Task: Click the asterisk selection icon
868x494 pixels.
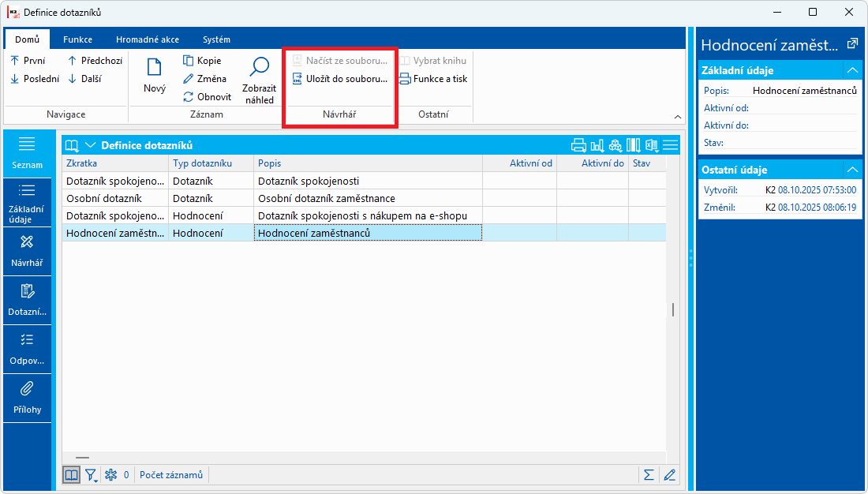Action: [x=111, y=474]
